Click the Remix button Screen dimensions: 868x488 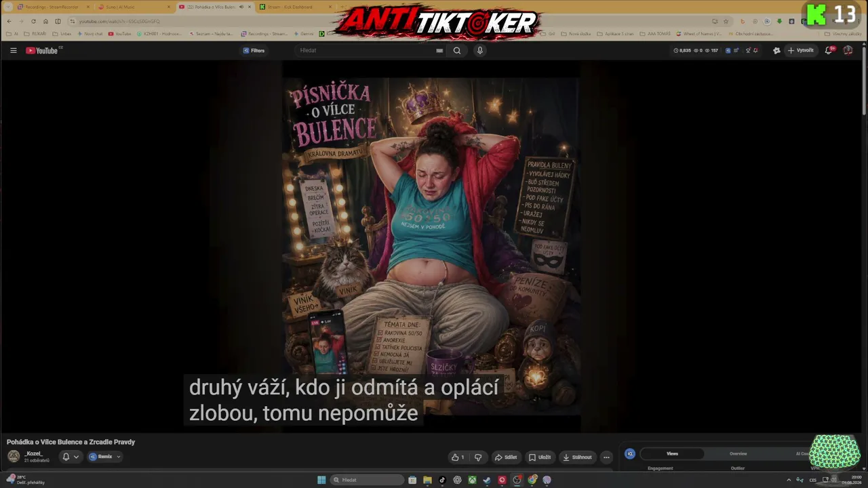pos(100,457)
